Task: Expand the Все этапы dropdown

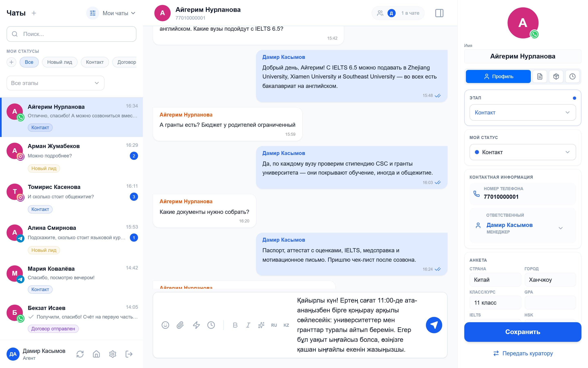Action: (55, 83)
